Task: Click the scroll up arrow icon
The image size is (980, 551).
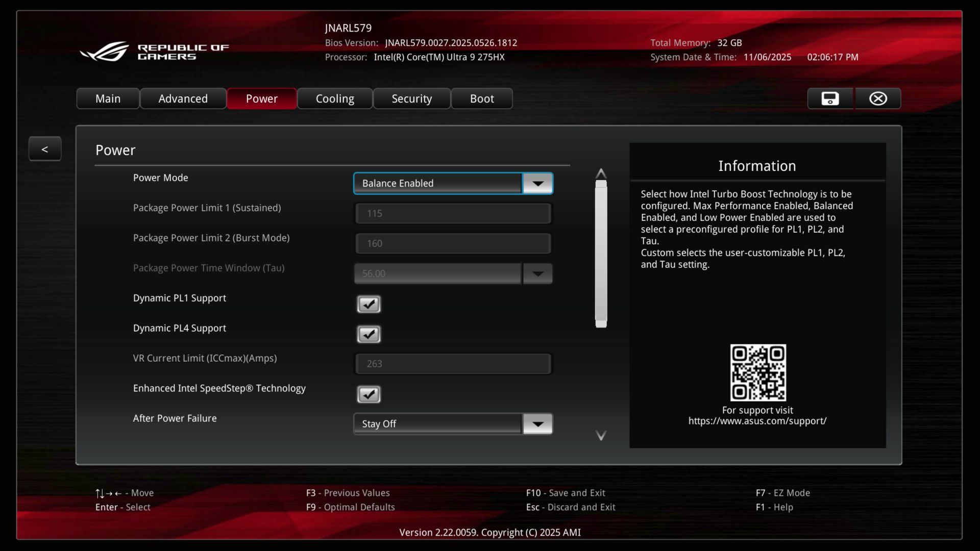Action: (601, 173)
